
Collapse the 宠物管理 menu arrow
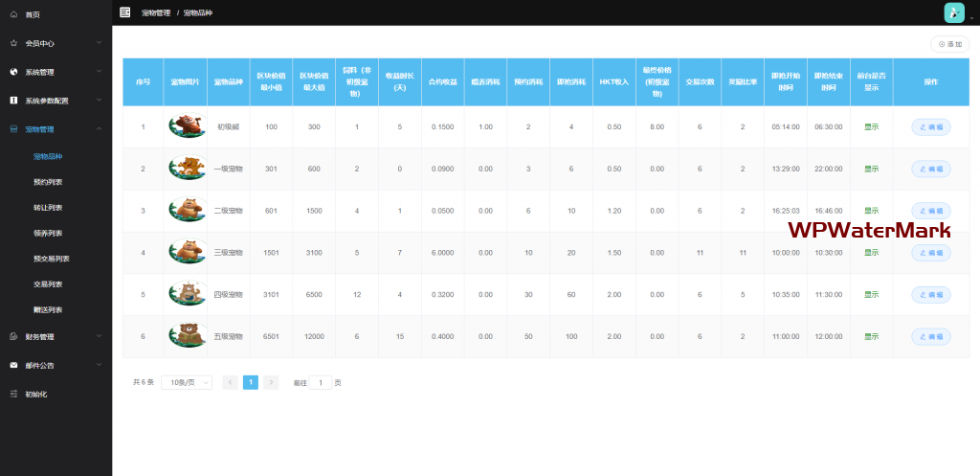coord(99,128)
